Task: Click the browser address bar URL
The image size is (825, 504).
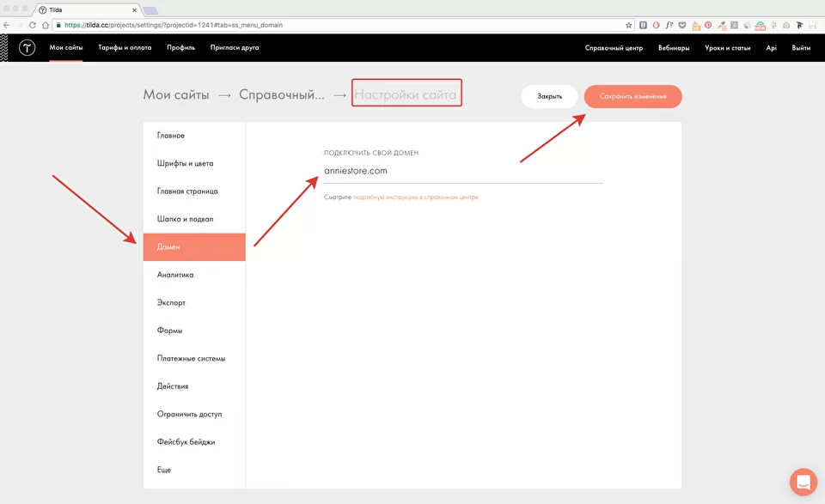Action: (342, 25)
